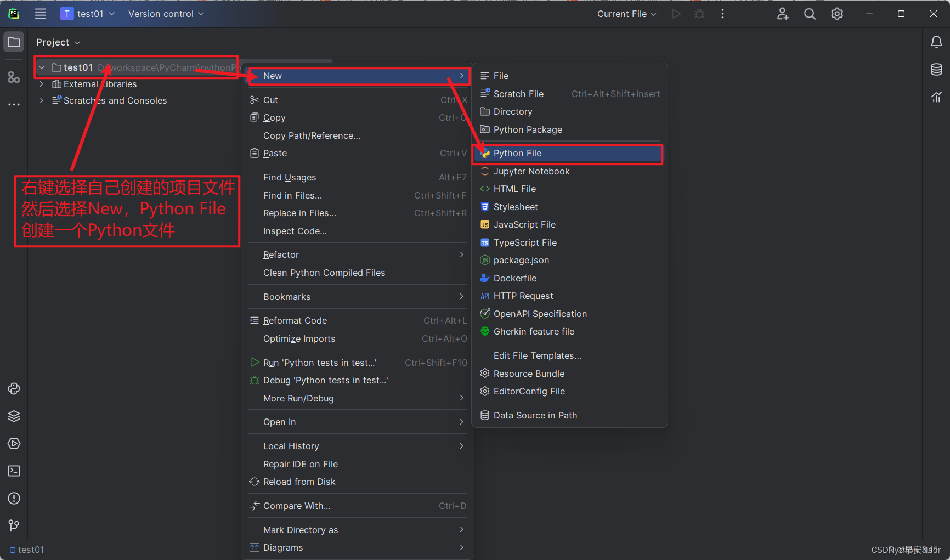Screen dimensions: 950x560
Task: Select Debug 'Python tests in test...' entry
Action: [357, 380]
